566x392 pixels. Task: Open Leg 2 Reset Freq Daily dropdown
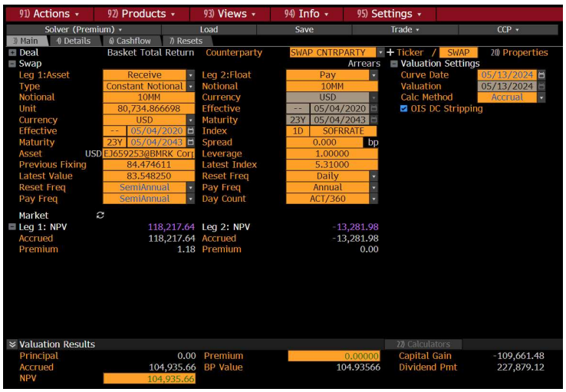pyautogui.click(x=373, y=176)
